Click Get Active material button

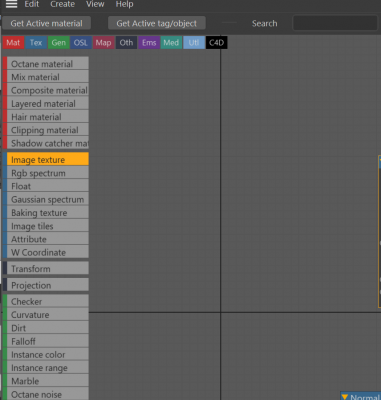point(46,23)
